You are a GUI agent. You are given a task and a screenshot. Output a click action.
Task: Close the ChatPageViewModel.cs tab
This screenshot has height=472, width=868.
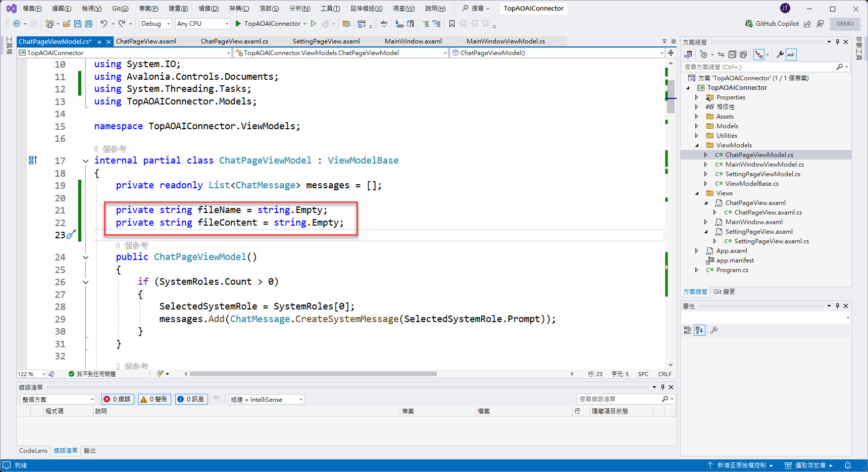click(109, 42)
